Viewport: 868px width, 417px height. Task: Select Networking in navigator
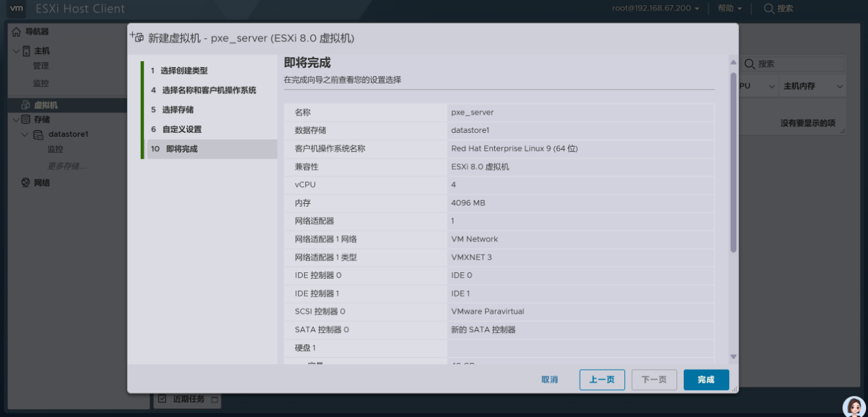click(x=41, y=183)
